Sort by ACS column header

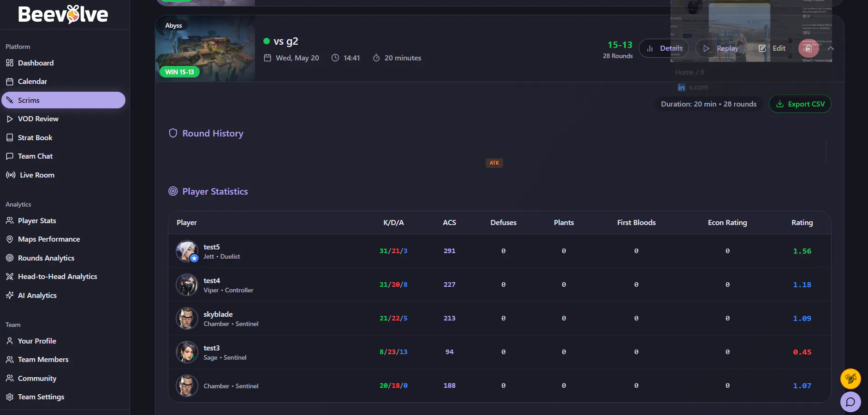click(x=450, y=223)
